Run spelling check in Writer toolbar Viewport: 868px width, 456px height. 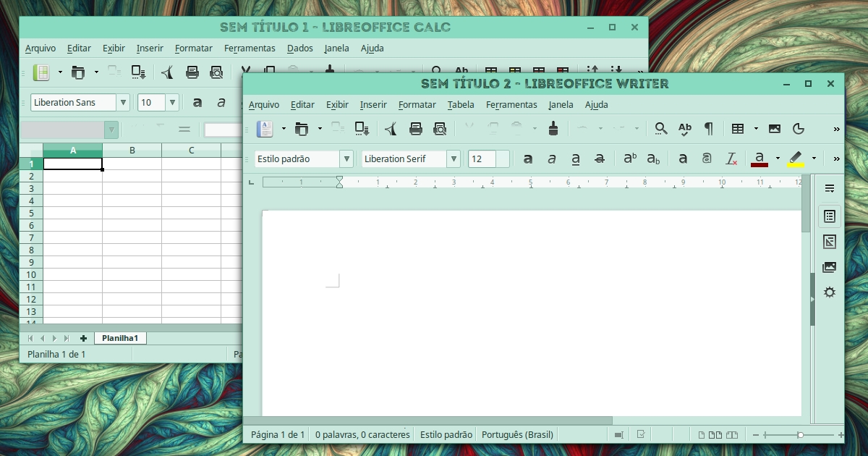(x=685, y=129)
